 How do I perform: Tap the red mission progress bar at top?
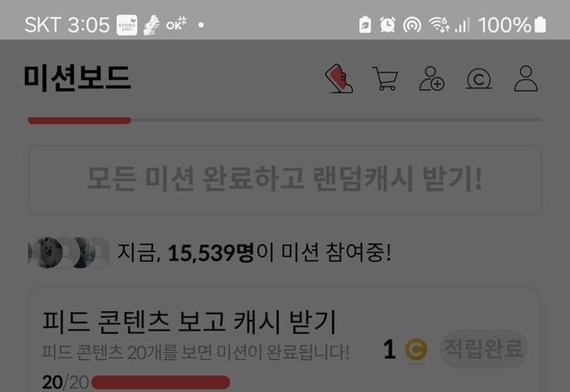79,120
